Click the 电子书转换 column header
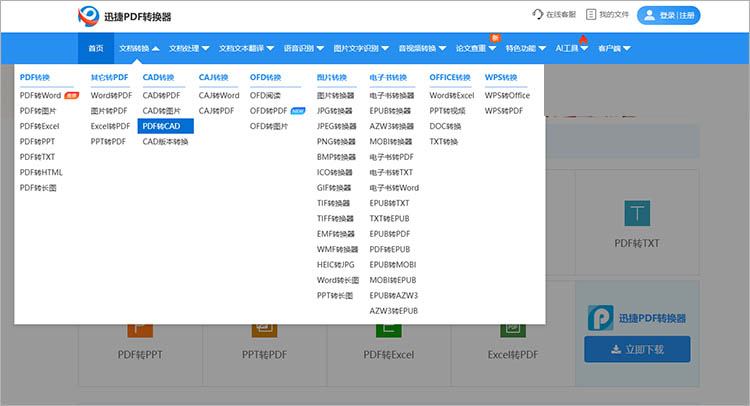The image size is (750, 406). point(388,77)
